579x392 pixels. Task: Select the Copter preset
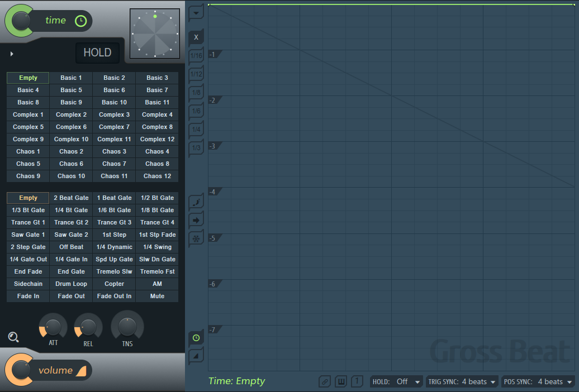(114, 284)
